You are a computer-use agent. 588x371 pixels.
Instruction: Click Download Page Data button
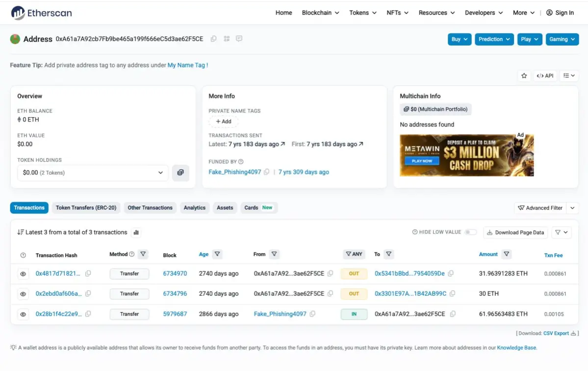[x=515, y=232]
